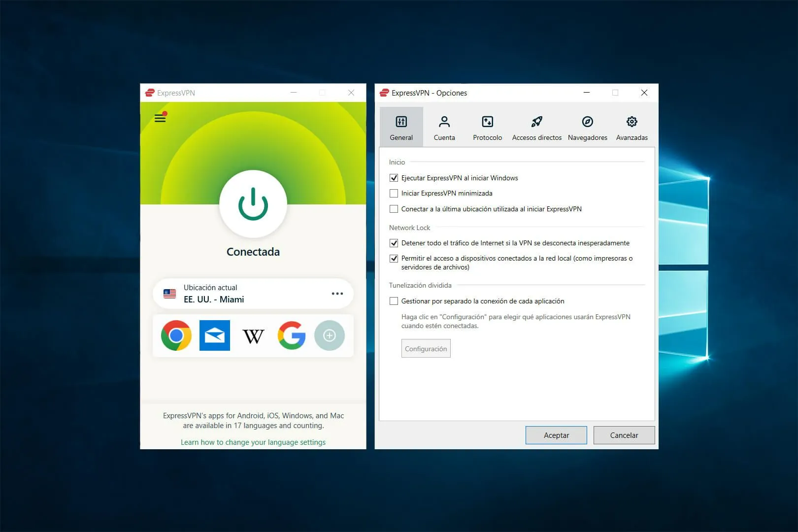This screenshot has width=798, height=532.
Task: Confirm with the Aceptar button
Action: [556, 435]
